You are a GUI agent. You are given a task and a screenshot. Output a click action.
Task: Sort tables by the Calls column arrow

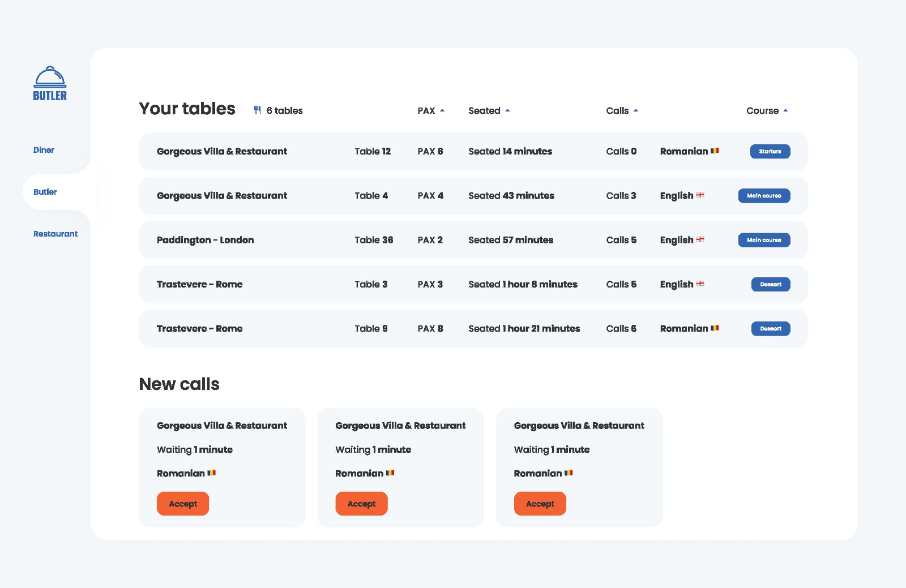click(x=636, y=110)
